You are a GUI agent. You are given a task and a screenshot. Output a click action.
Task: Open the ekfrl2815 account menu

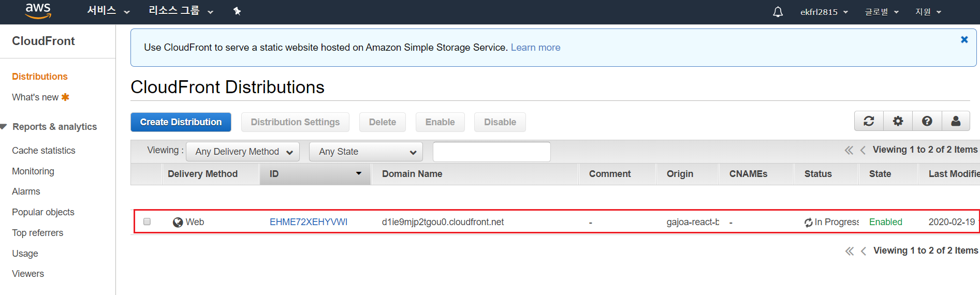coord(824,12)
